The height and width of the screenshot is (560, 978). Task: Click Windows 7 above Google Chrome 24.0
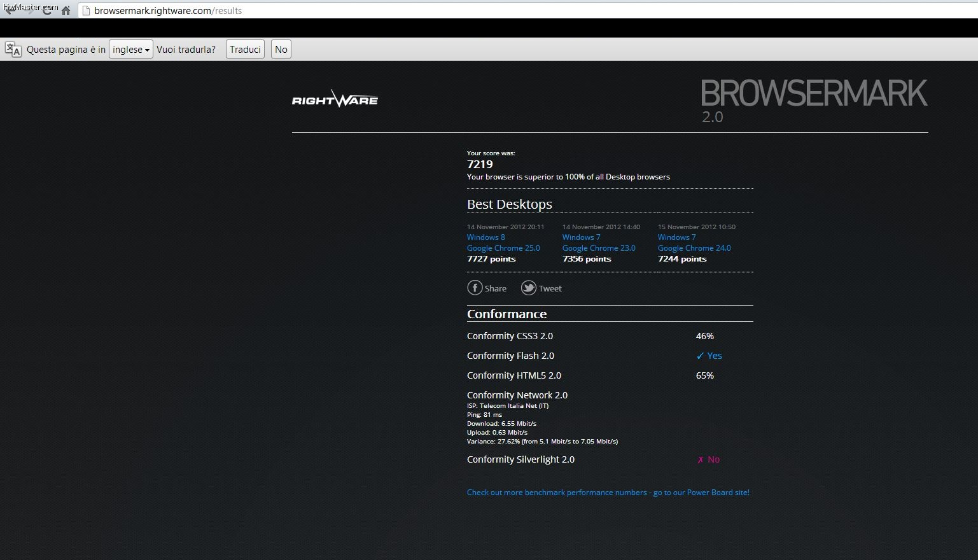click(x=677, y=237)
